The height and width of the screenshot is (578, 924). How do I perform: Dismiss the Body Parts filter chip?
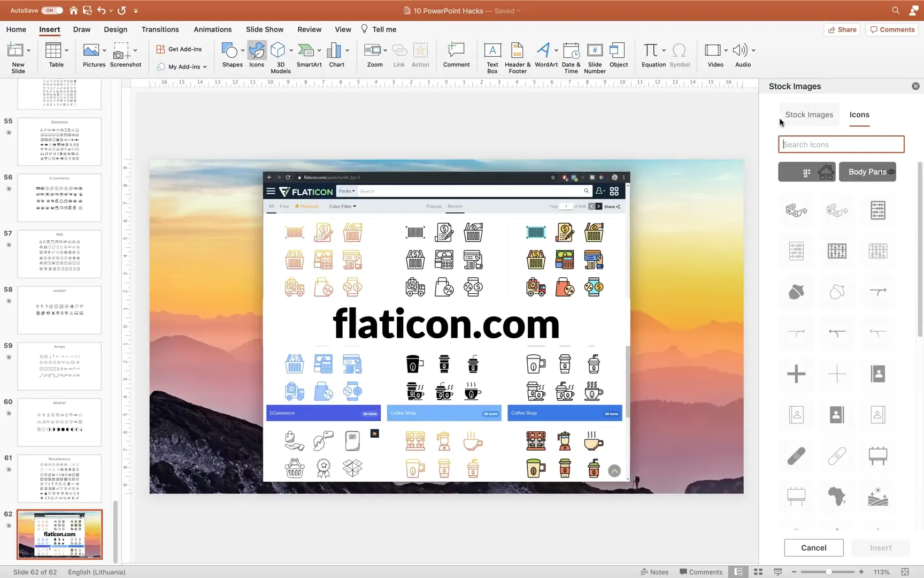891,172
